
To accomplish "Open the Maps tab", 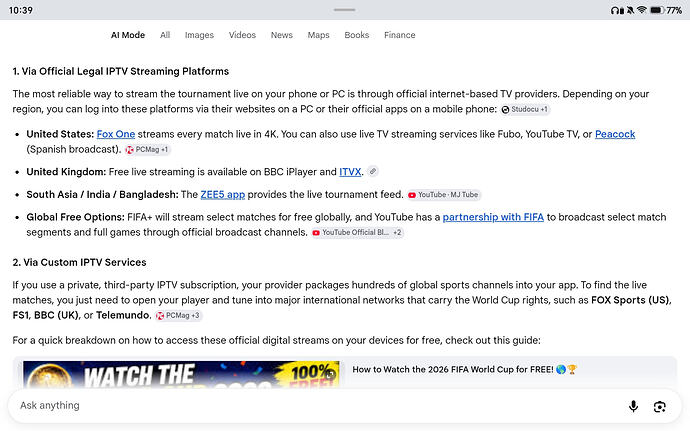I will (x=318, y=35).
